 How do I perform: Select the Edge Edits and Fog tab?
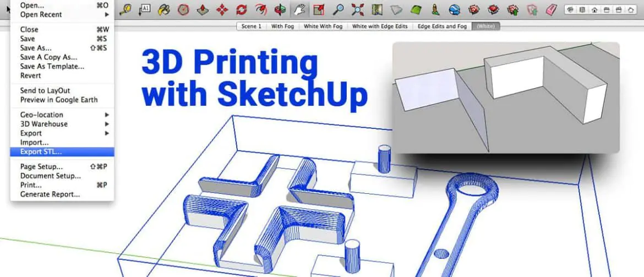(443, 26)
